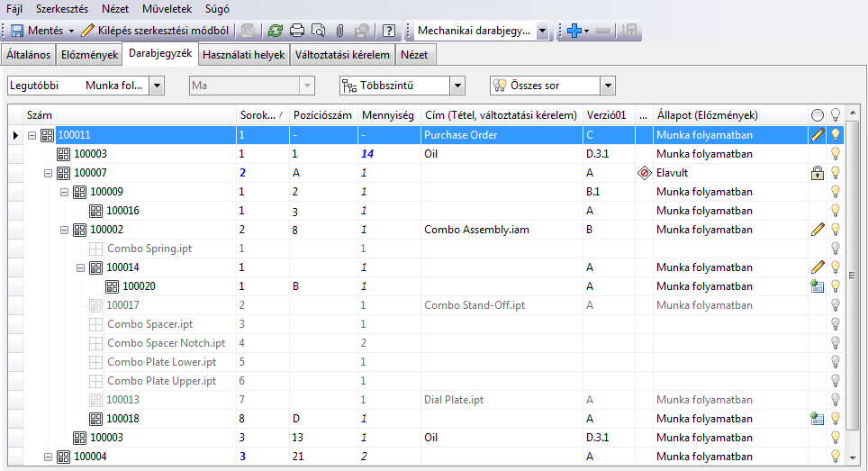Switch to the Használati helyek tab
The height and width of the screenshot is (471, 868).
coord(244,55)
